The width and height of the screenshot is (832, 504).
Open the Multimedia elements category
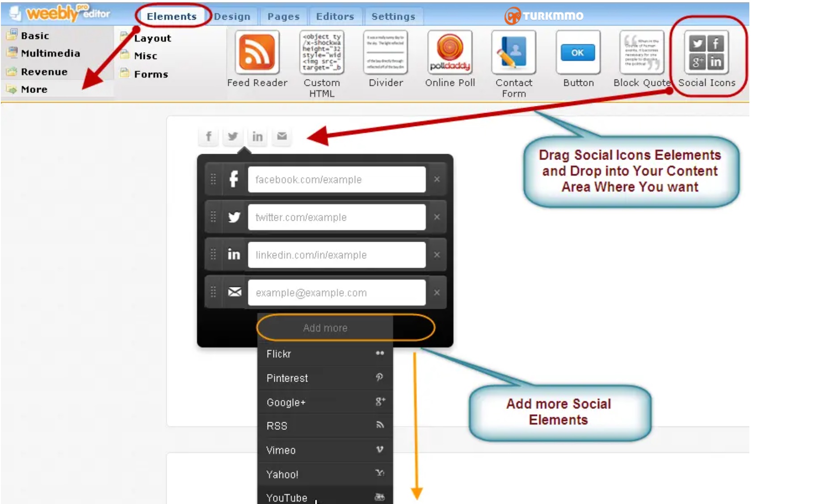(43, 53)
